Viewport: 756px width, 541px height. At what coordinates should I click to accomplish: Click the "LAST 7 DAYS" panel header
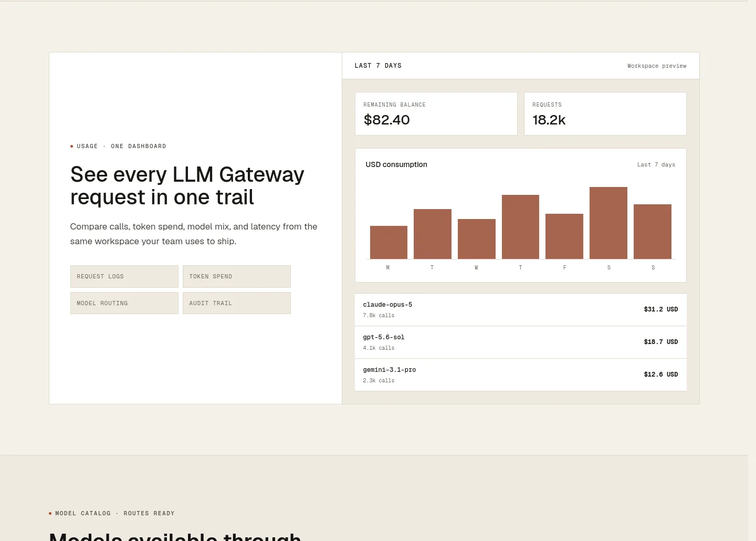click(378, 66)
